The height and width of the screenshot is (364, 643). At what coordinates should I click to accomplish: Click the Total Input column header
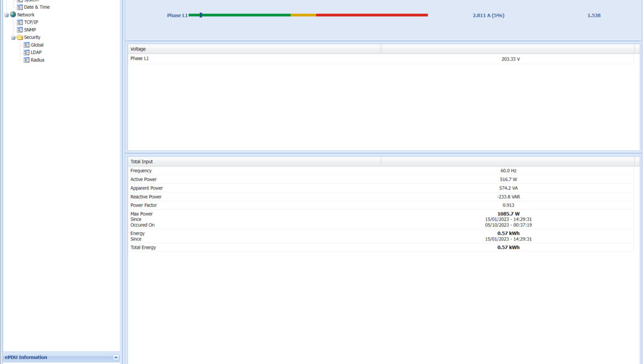(254, 161)
